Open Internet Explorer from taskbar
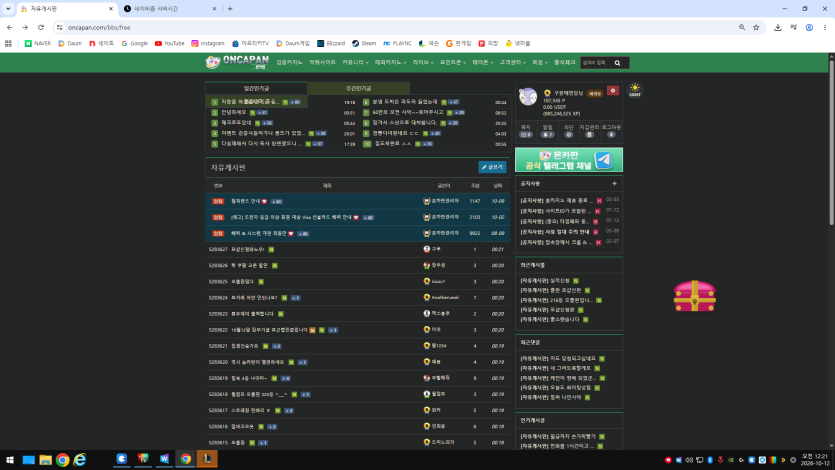Image resolution: width=835 pixels, height=470 pixels. 80,459
